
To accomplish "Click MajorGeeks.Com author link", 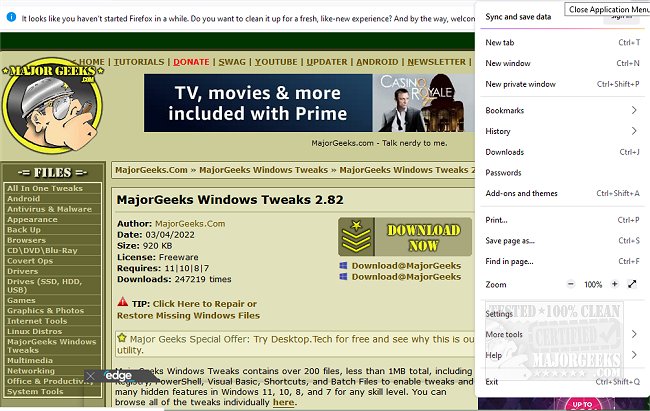I will (190, 224).
